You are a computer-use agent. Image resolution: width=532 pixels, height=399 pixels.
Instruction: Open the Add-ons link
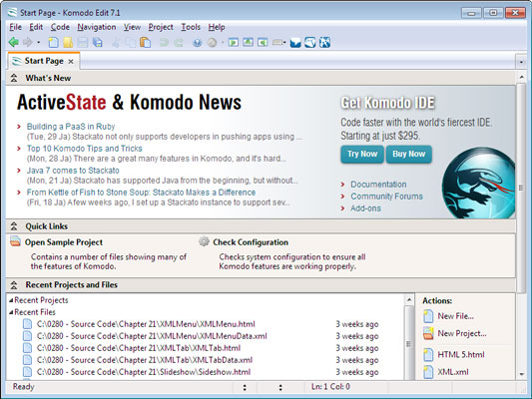(x=365, y=208)
